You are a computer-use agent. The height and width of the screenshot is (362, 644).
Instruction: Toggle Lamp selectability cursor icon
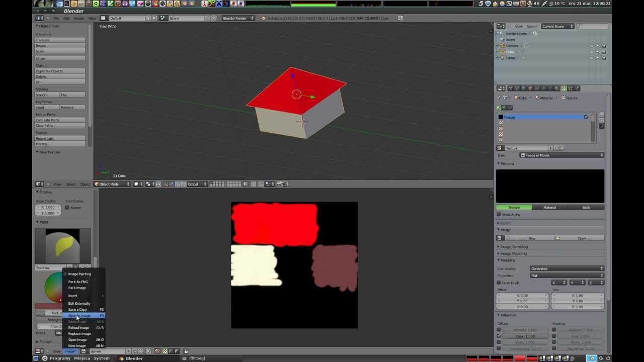point(598,58)
